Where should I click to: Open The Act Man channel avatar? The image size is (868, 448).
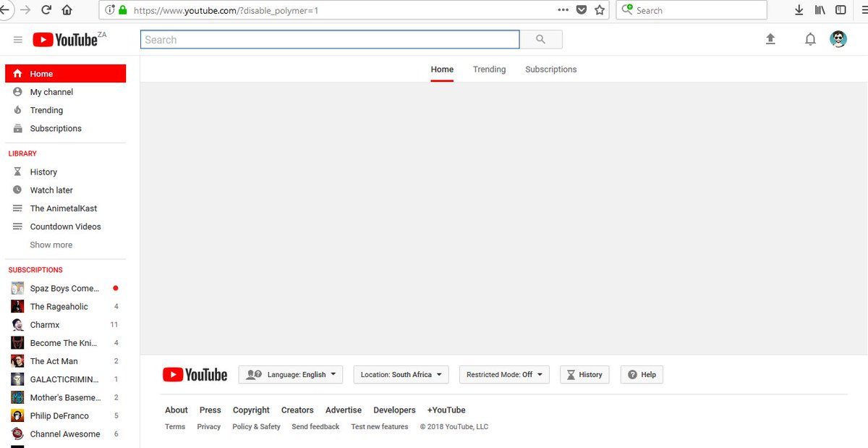point(17,360)
